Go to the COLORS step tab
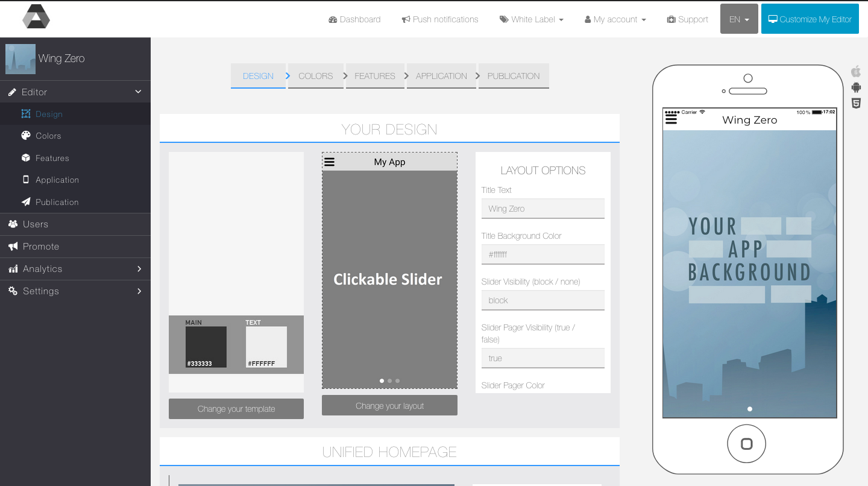The width and height of the screenshot is (868, 486). 316,76
